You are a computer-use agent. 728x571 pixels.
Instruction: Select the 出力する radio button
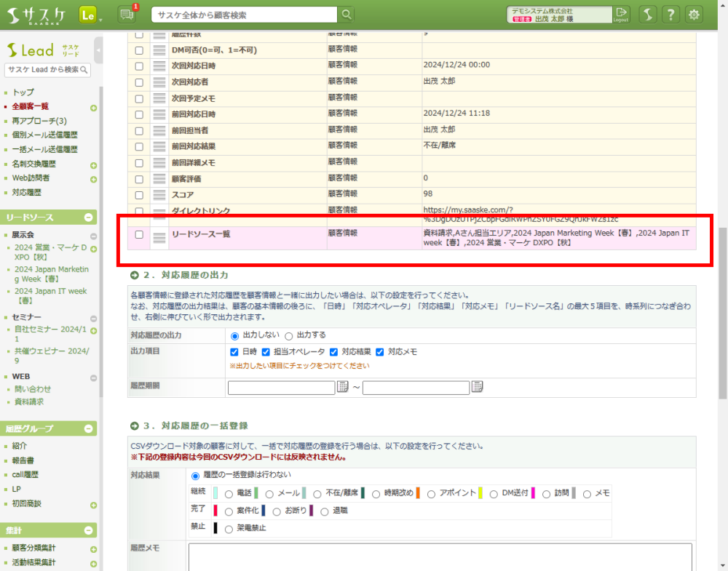[288, 336]
